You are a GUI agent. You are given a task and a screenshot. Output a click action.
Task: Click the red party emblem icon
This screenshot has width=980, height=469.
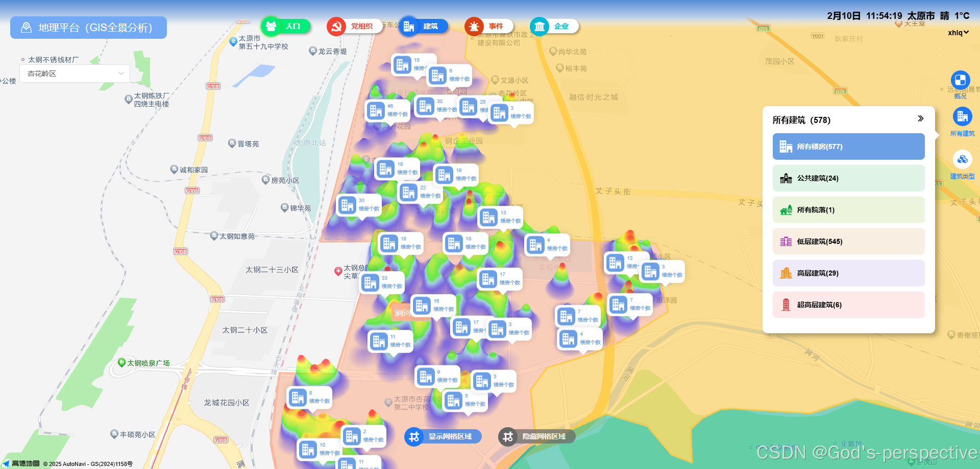[336, 26]
